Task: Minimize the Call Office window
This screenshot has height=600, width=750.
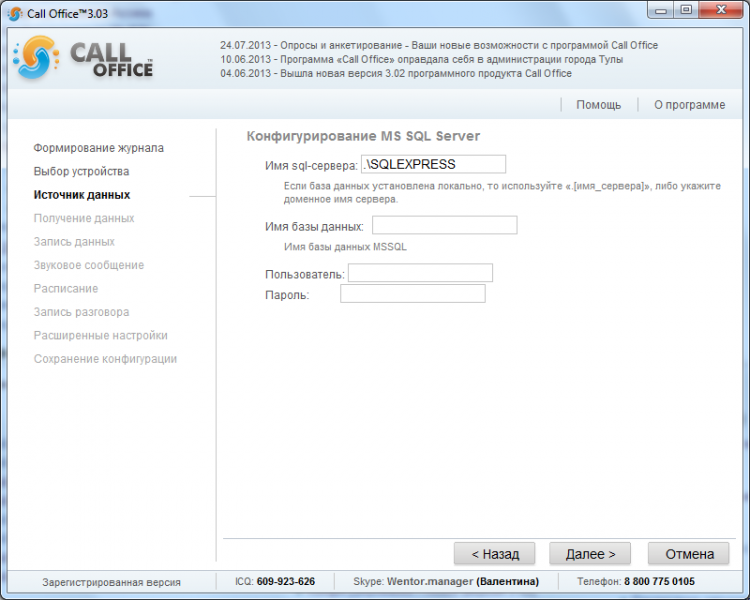Action: (x=661, y=11)
